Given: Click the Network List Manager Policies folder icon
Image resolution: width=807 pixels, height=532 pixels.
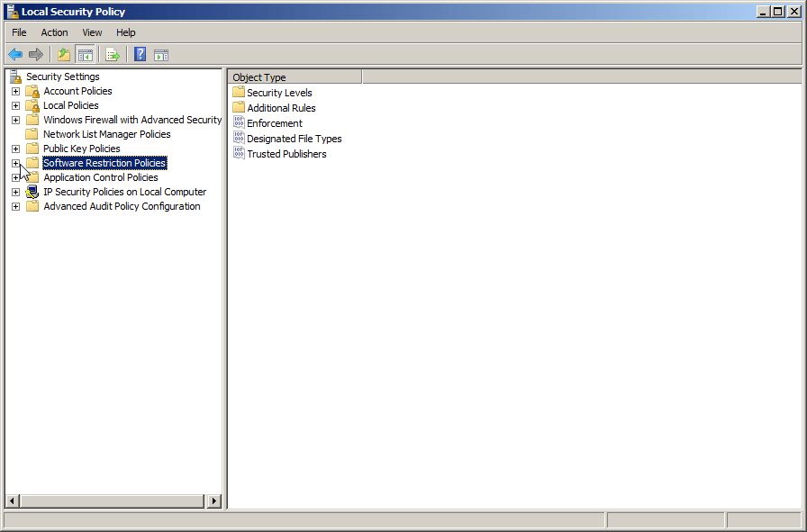Looking at the screenshot, I should pyautogui.click(x=32, y=134).
